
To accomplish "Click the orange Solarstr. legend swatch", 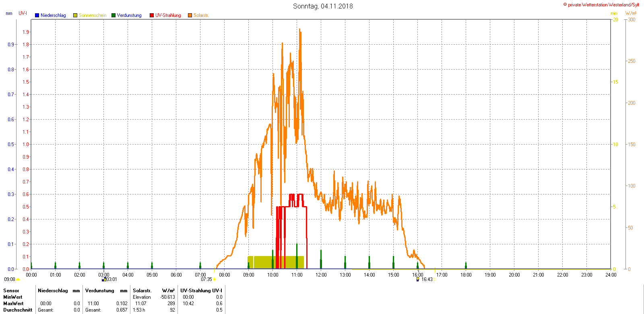I will coord(190,15).
